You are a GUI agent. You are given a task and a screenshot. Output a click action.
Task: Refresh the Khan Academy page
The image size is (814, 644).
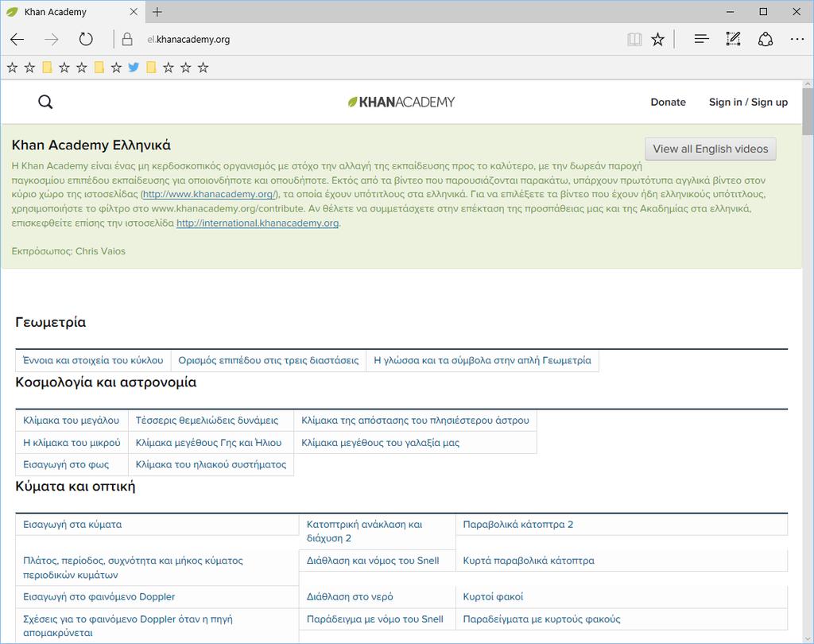point(86,40)
